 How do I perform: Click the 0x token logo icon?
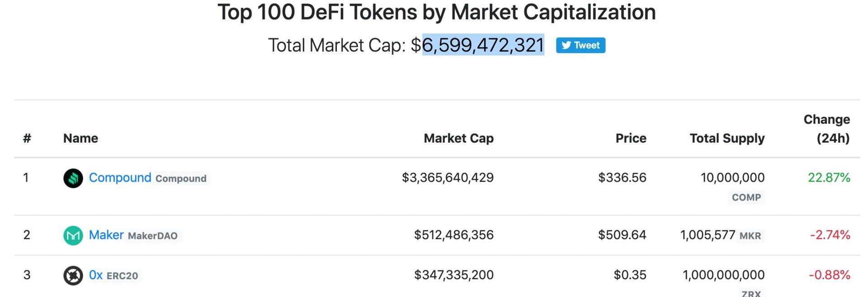point(73,275)
